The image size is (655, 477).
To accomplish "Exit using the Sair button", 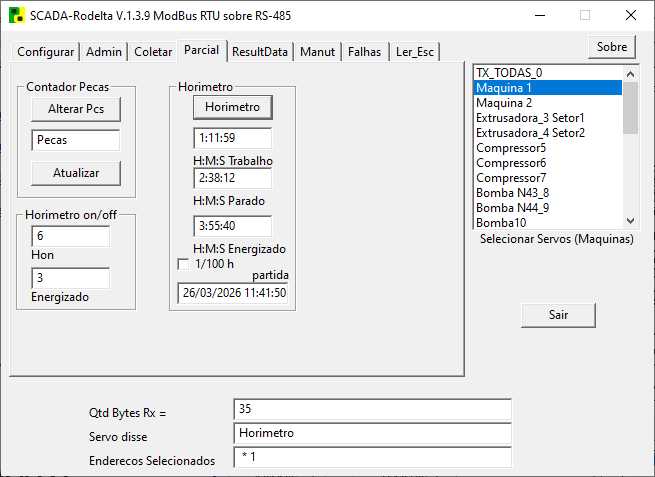I will pos(558,314).
